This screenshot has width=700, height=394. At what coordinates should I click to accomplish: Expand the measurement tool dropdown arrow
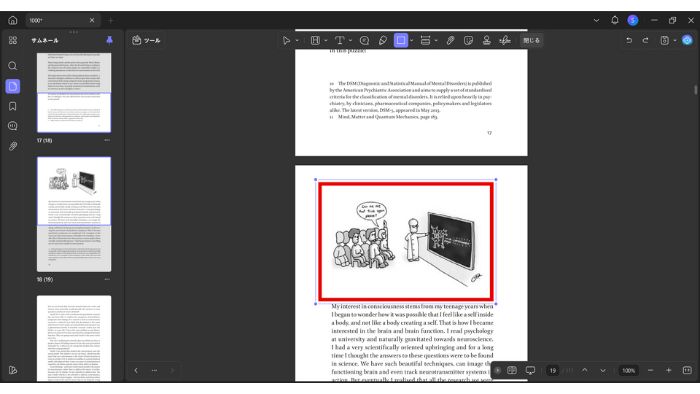tap(436, 41)
